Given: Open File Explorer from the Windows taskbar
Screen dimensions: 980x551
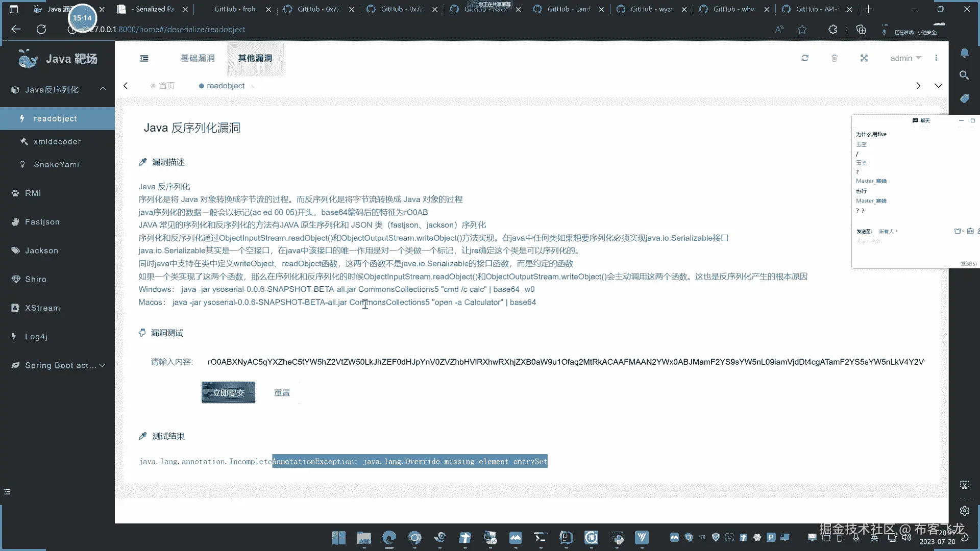Looking at the screenshot, I should [364, 538].
